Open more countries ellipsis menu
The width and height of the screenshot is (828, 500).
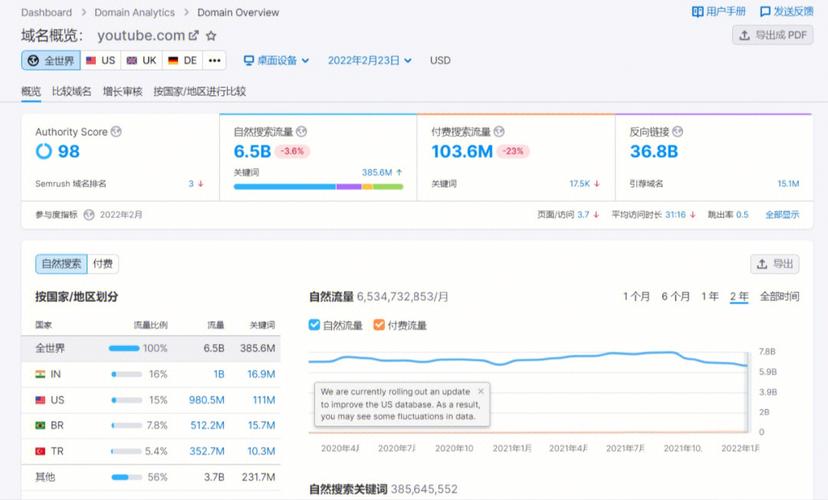[214, 60]
